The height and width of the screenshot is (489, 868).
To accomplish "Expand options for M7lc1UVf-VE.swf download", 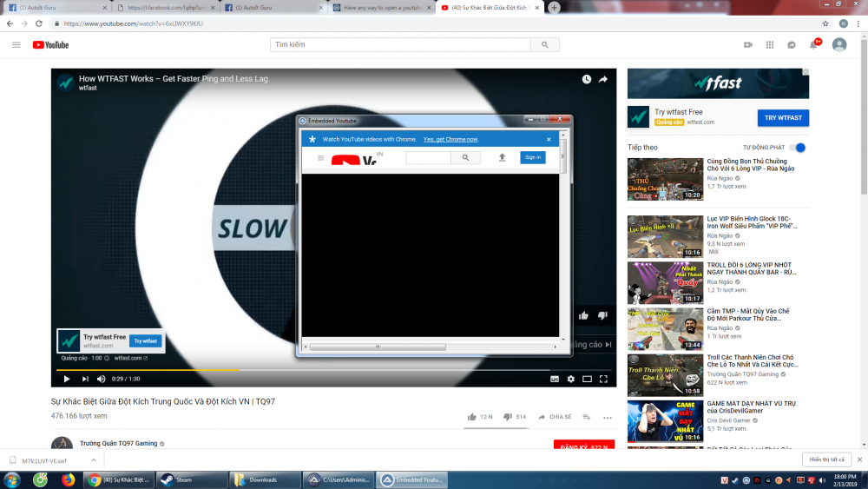I will (94, 460).
